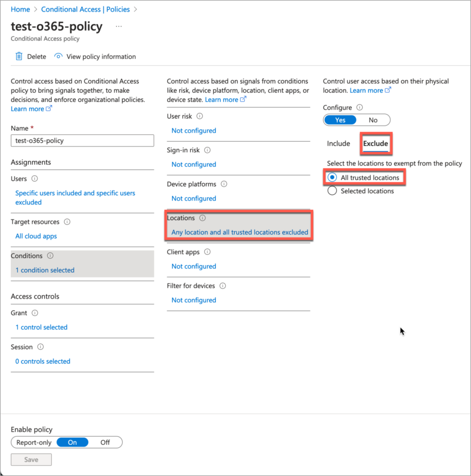Select the All trusted locations radio button
This screenshot has width=471, height=476.
point(332,177)
